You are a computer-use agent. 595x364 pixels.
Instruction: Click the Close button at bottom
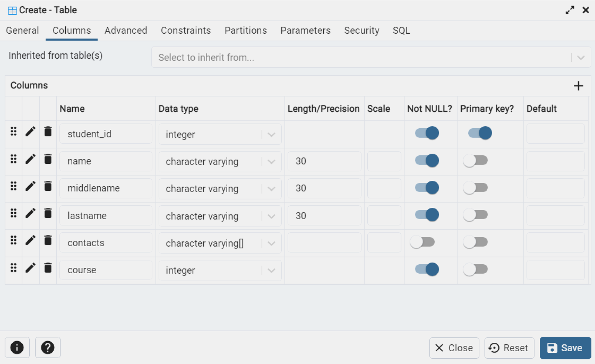[454, 348]
